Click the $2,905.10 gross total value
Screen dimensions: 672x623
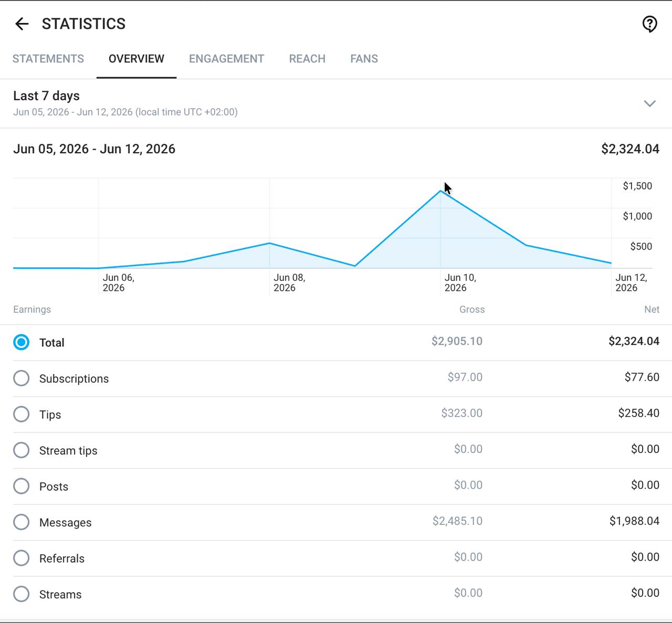pos(457,341)
